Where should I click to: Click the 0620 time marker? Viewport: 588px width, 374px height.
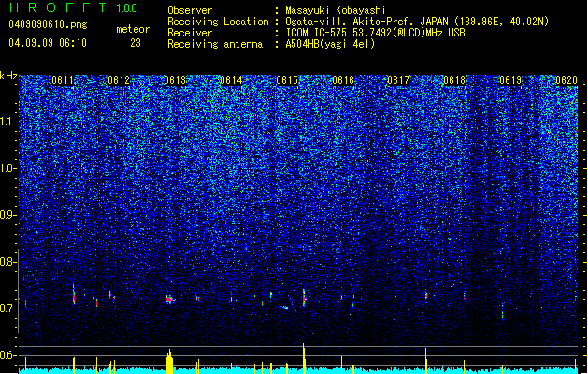coord(566,80)
